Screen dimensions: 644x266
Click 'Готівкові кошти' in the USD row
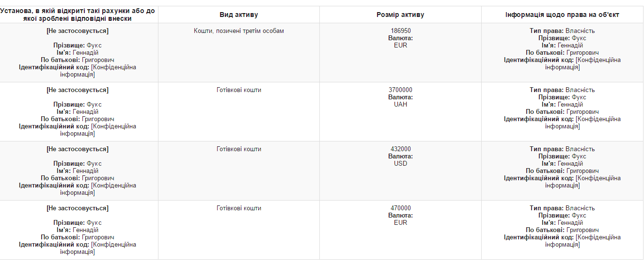pos(238,149)
